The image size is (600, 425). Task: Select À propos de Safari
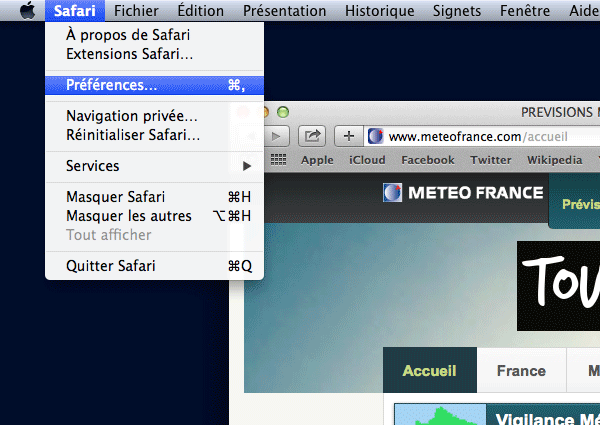pos(154,35)
